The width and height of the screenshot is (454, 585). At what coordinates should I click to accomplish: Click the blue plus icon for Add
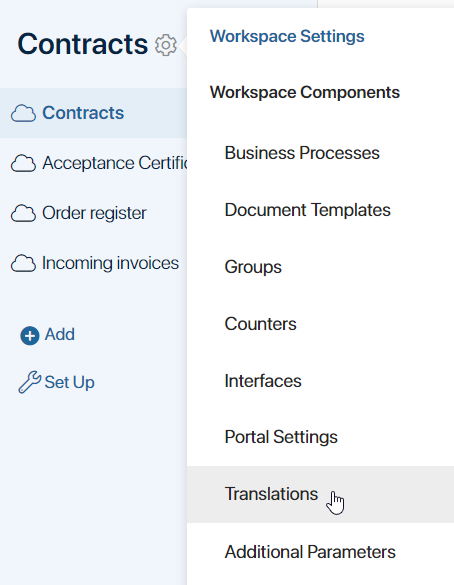(x=30, y=335)
